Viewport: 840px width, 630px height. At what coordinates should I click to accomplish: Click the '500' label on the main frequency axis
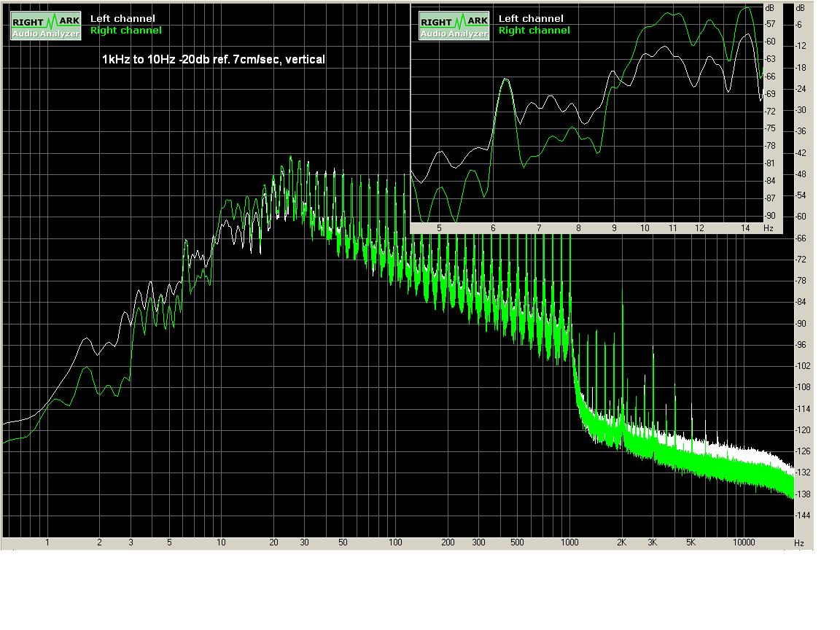click(x=517, y=542)
